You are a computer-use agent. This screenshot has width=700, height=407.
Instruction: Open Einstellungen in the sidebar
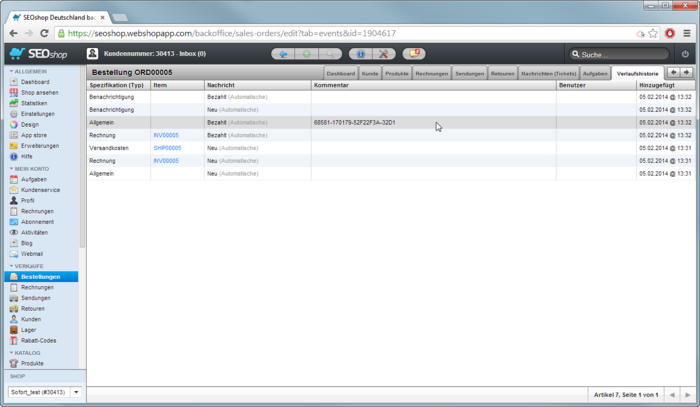click(37, 114)
